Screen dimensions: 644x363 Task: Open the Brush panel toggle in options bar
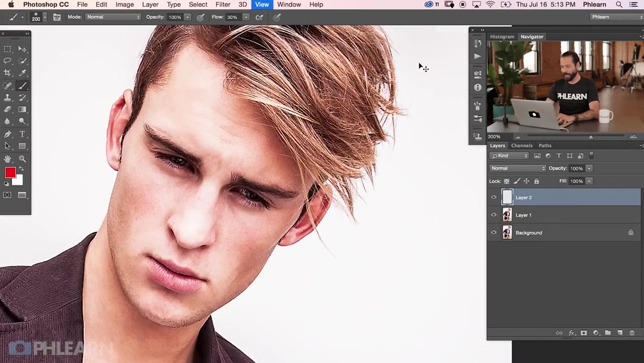pyautogui.click(x=57, y=17)
